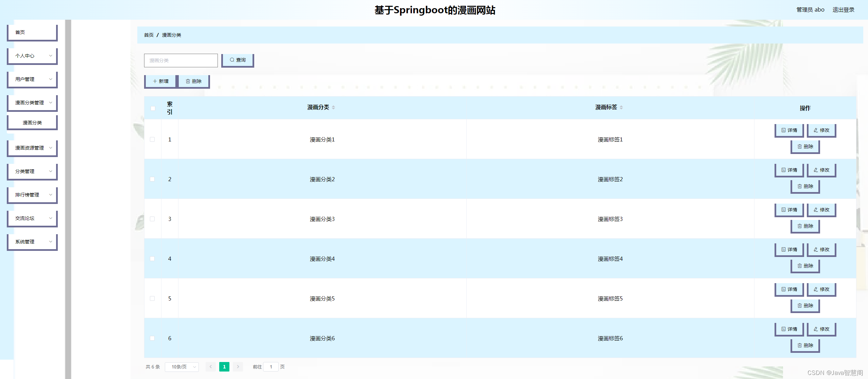Image resolution: width=868 pixels, height=379 pixels.
Task: Click the search magnifier 查询 button
Action: click(237, 60)
